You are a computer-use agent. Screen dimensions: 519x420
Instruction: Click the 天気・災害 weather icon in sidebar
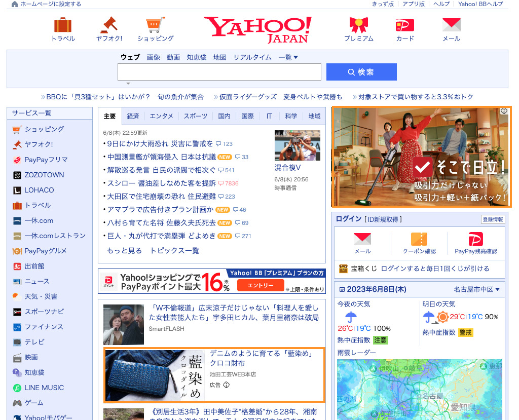[17, 296]
